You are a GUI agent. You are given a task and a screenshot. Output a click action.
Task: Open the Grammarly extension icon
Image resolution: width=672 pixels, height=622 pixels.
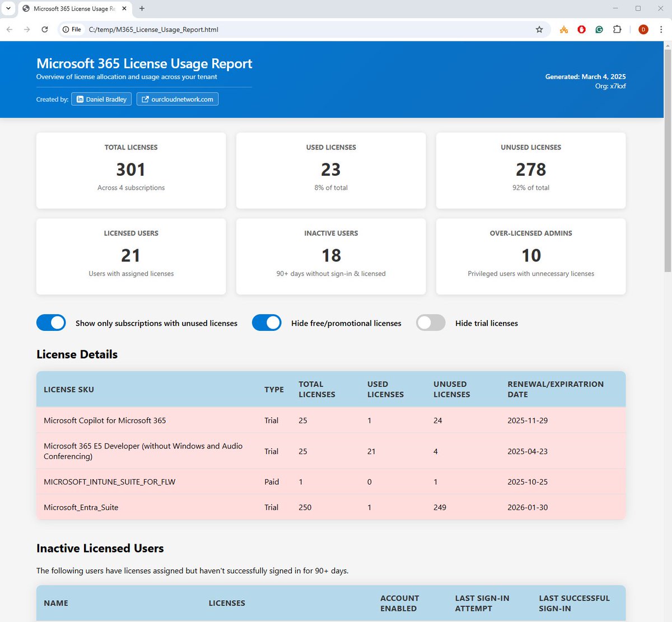pos(599,29)
